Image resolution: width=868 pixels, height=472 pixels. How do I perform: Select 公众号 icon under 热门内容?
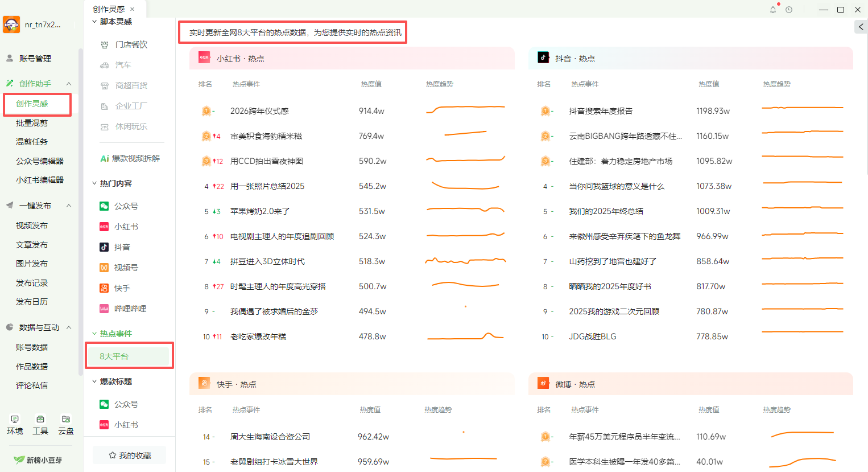104,206
